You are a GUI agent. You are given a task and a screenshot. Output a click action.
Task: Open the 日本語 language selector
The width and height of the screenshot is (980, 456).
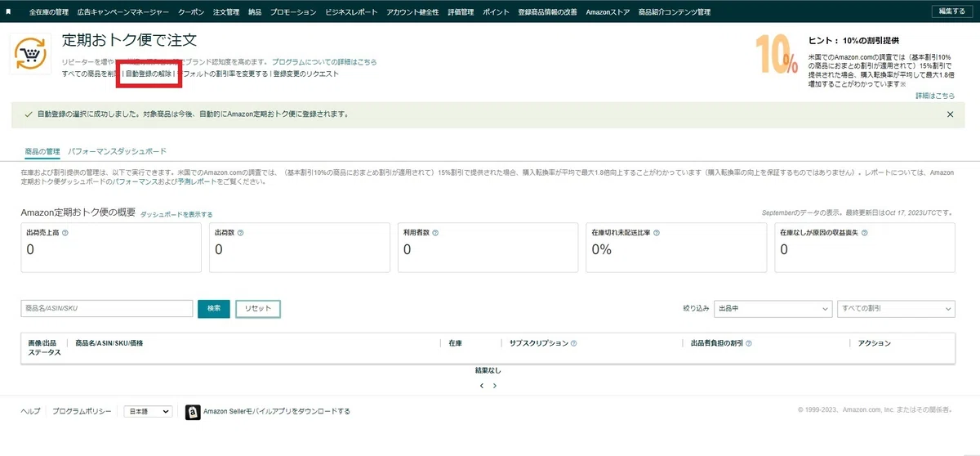pyautogui.click(x=148, y=412)
